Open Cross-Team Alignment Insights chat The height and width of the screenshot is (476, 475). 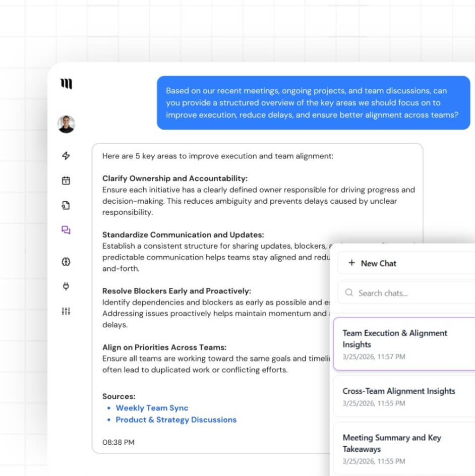(x=404, y=396)
